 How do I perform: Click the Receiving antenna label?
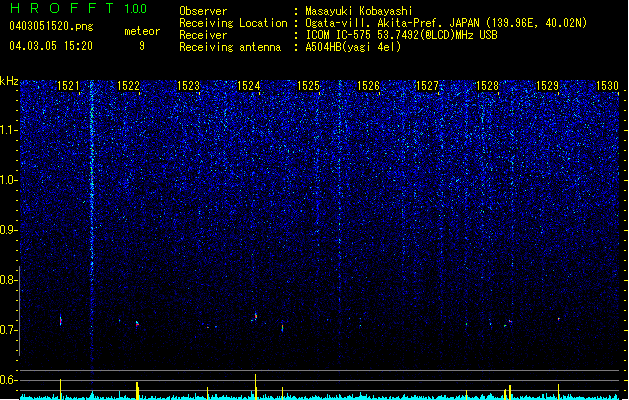tap(230, 47)
